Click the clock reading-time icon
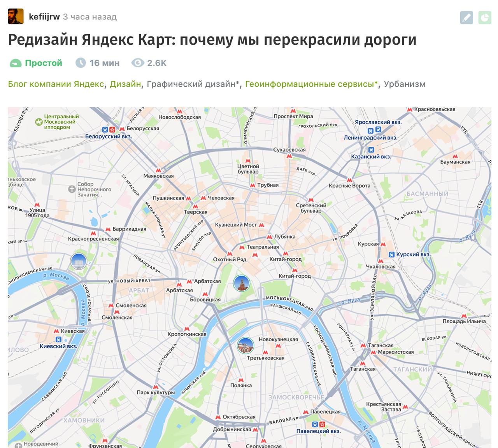Viewport: 498px width, 448px height. (x=81, y=63)
